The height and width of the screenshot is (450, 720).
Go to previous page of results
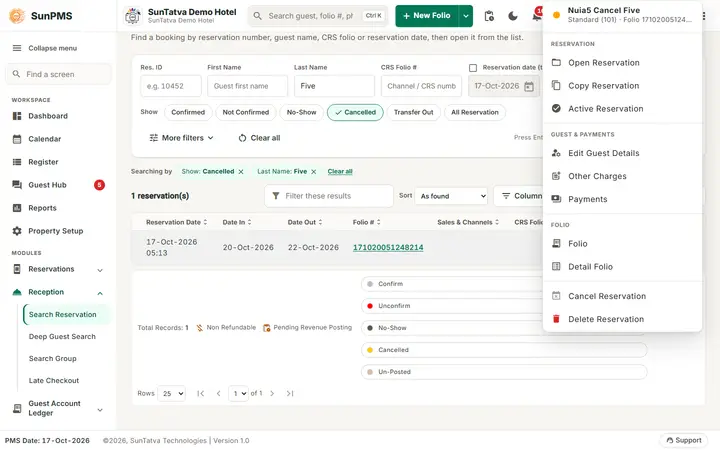219,393
